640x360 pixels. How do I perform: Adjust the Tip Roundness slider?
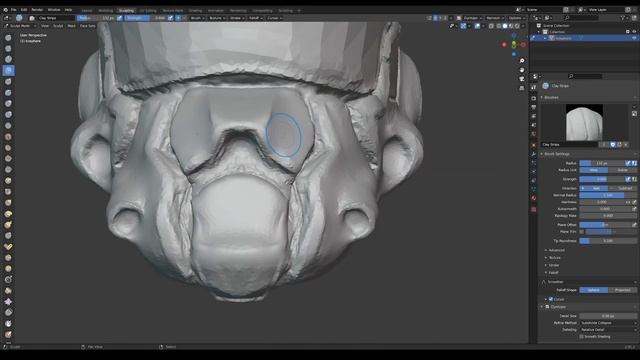coord(608,241)
